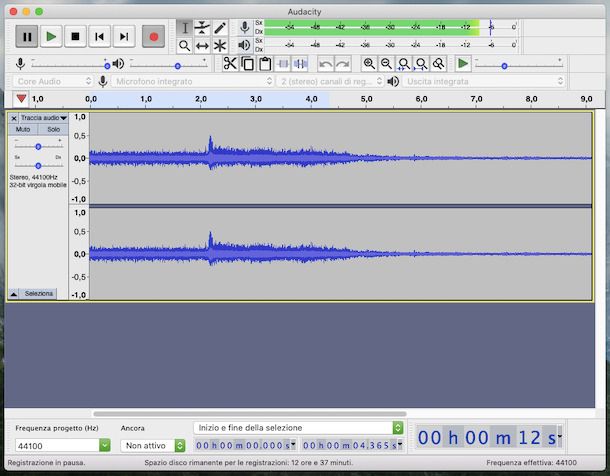The image size is (610, 476).
Task: Click the 5,0 mark on the timeline ruler
Action: [366, 99]
